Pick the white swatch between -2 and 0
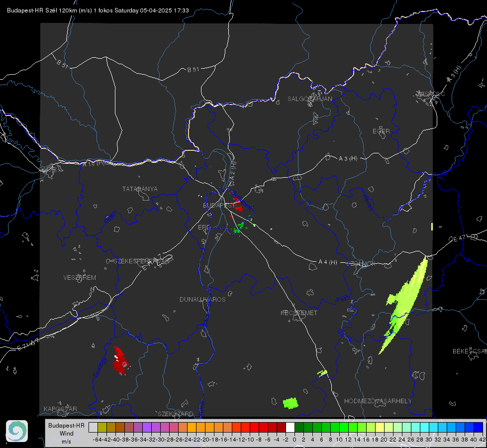 pos(290,427)
